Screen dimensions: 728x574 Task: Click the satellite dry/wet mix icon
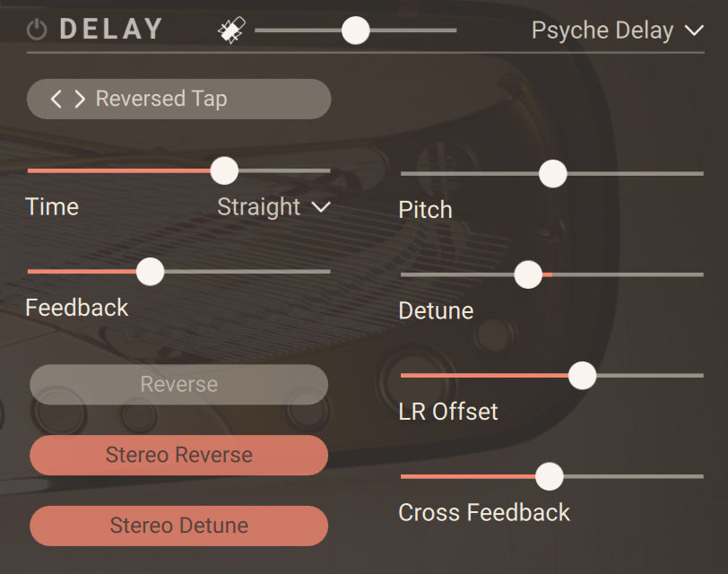(x=230, y=31)
